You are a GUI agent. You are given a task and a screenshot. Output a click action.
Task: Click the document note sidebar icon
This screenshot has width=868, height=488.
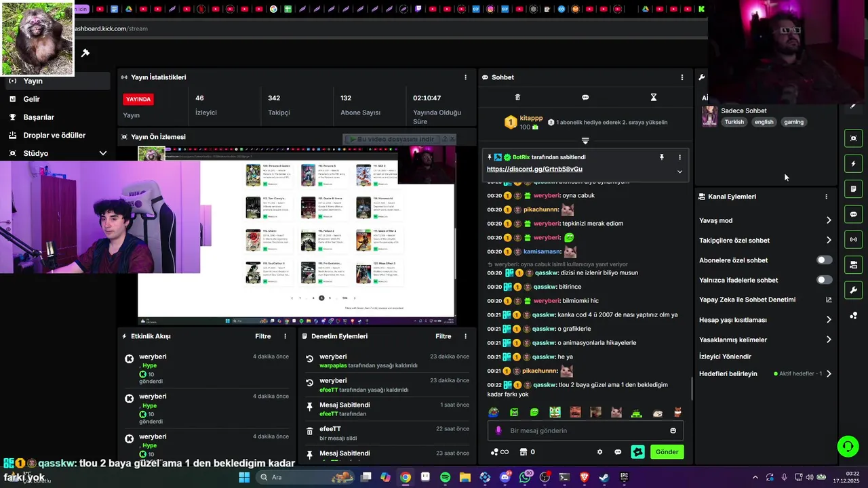coord(853,188)
